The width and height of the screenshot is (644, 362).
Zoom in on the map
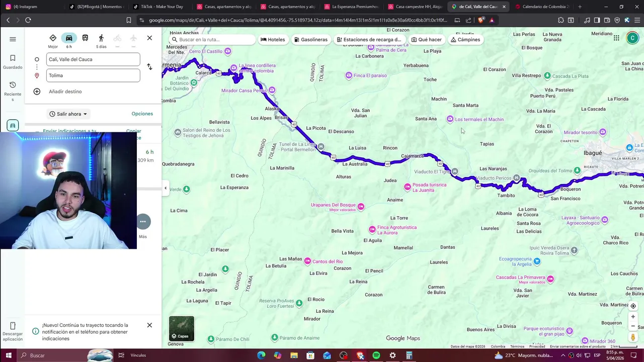click(x=633, y=317)
